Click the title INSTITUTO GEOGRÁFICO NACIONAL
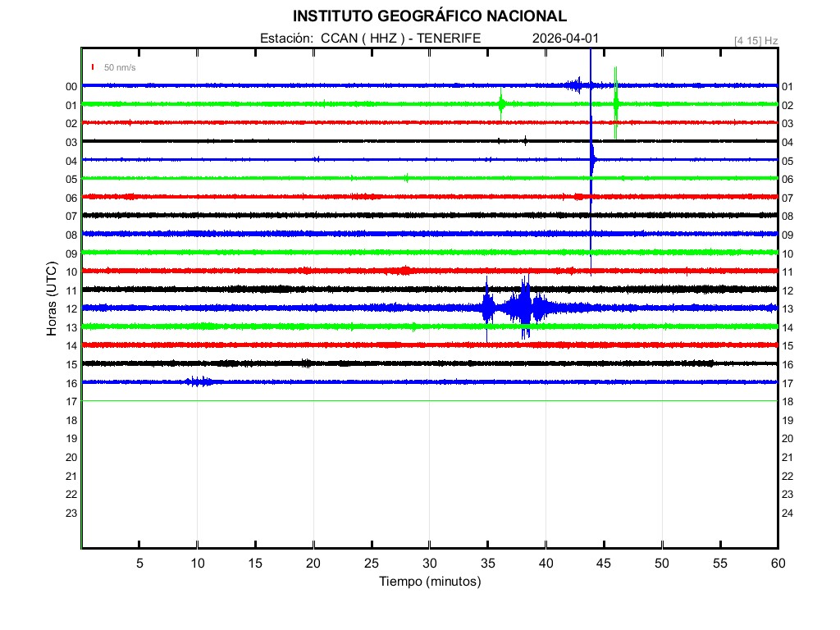This screenshot has width=840, height=630. [x=429, y=16]
